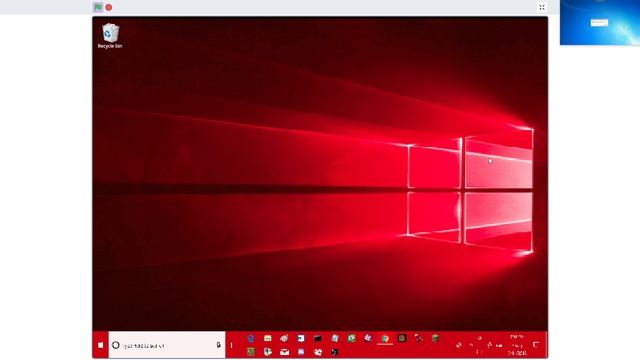Image resolution: width=640 pixels, height=360 pixels.
Task: Click the red stop button
Action: coord(109,7)
